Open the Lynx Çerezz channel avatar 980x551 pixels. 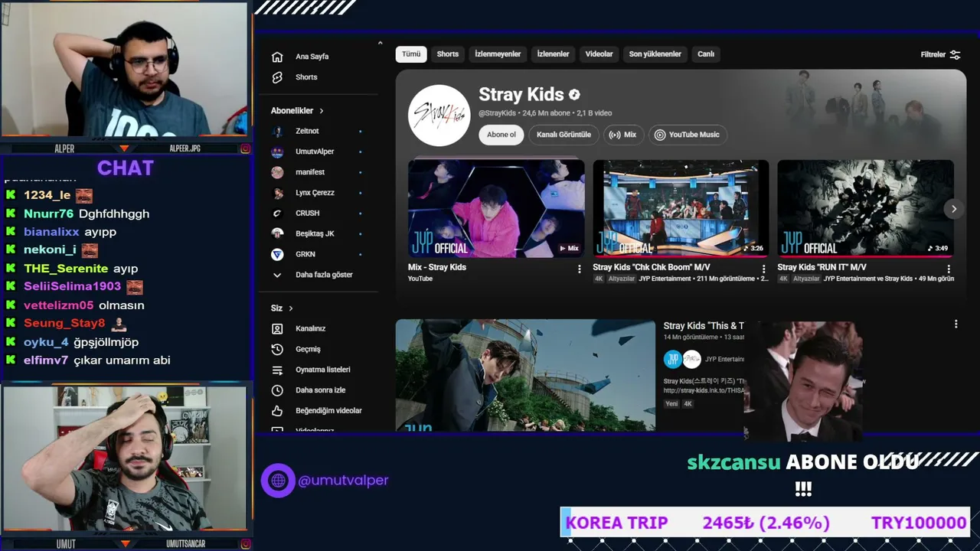pos(277,193)
